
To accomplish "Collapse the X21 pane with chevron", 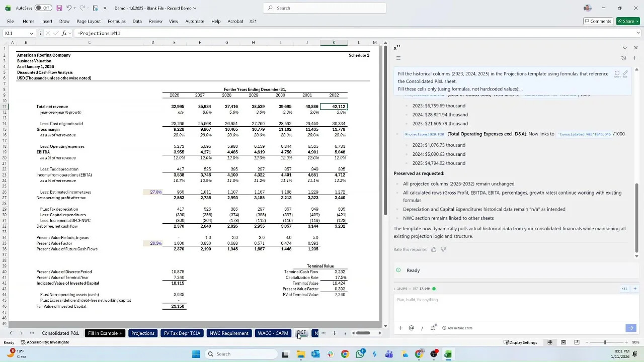I will 625,48.
